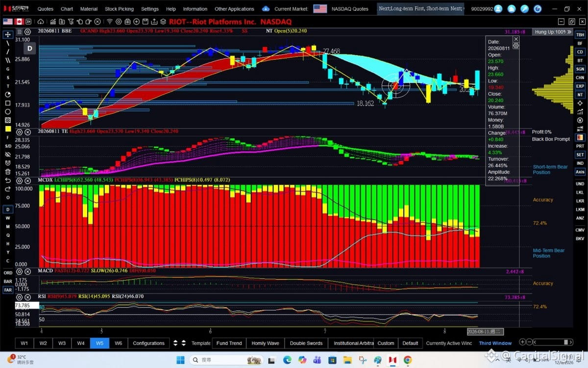Click the cloud download icon in toolbar
Viewport: 588px width, 368px height.
(41, 22)
